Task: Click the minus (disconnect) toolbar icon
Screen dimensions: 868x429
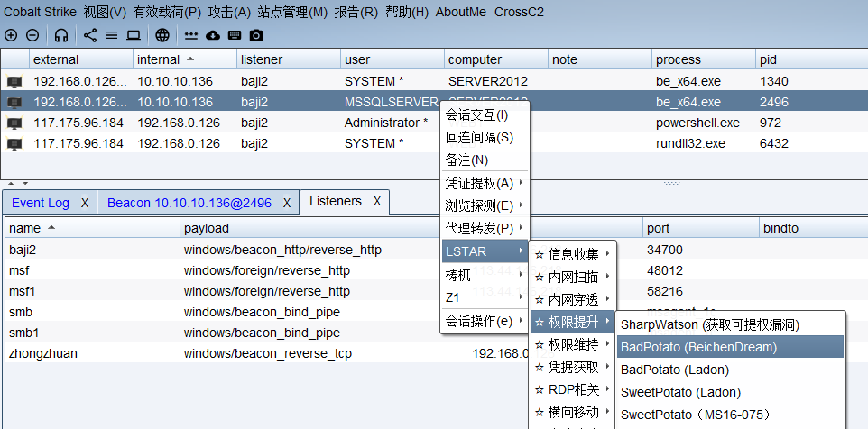Action: tap(32, 35)
